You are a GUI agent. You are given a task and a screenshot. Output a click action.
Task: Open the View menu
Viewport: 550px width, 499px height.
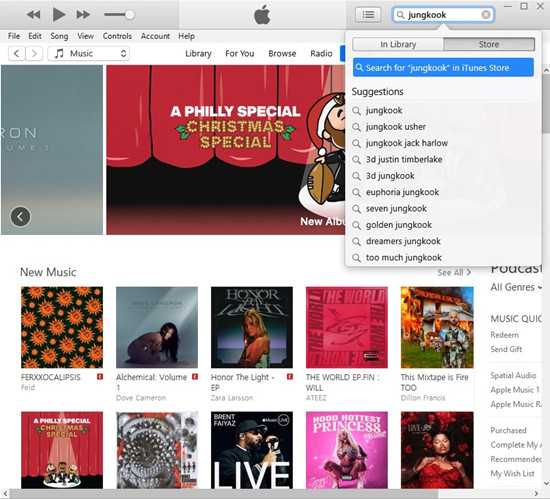85,36
